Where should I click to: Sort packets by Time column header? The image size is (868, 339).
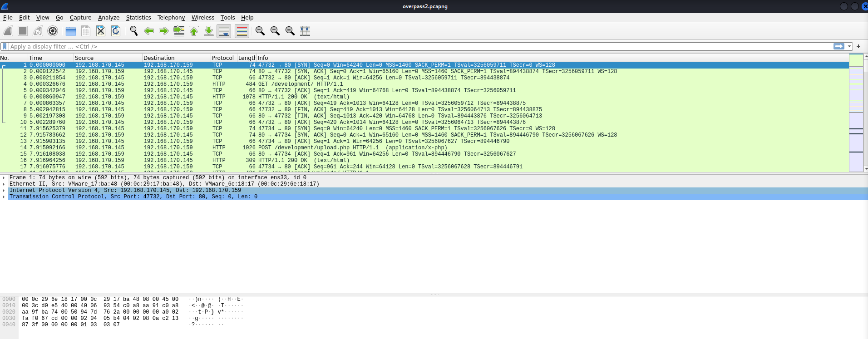[51, 58]
